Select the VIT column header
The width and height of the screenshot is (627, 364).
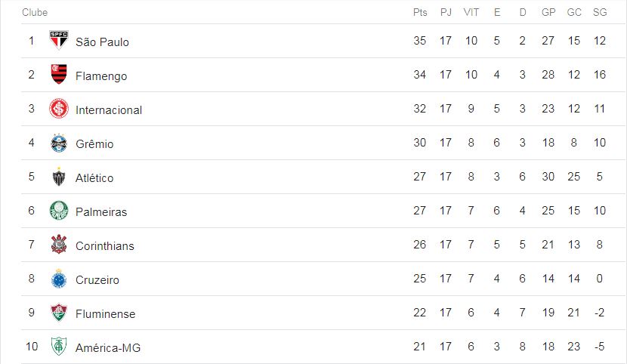[x=471, y=12]
